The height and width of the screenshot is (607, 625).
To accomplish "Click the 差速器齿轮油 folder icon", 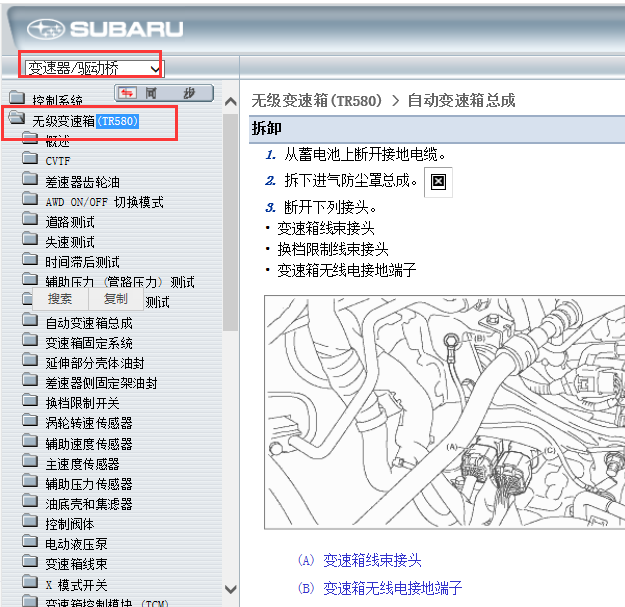I will (x=30, y=178).
